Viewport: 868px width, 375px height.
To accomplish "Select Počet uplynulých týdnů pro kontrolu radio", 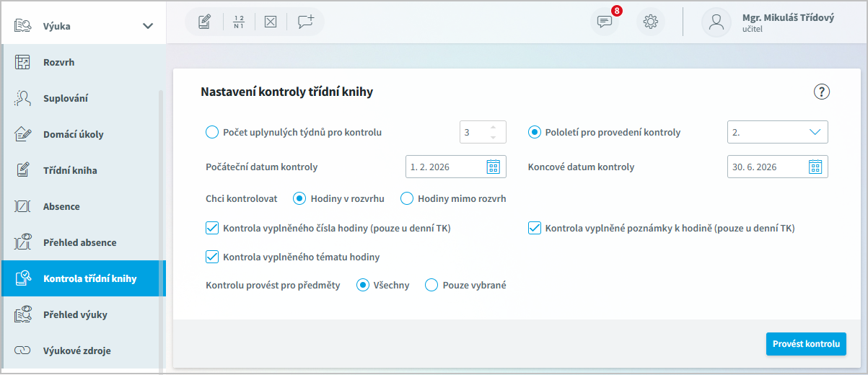I will coord(212,132).
